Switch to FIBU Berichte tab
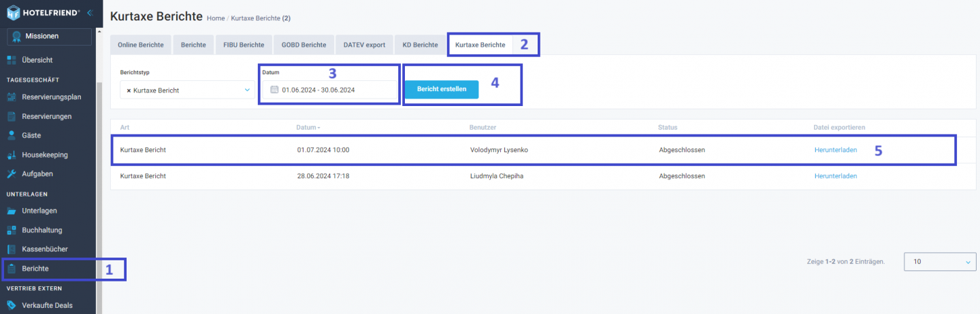Image resolution: width=980 pixels, height=314 pixels. (x=244, y=45)
